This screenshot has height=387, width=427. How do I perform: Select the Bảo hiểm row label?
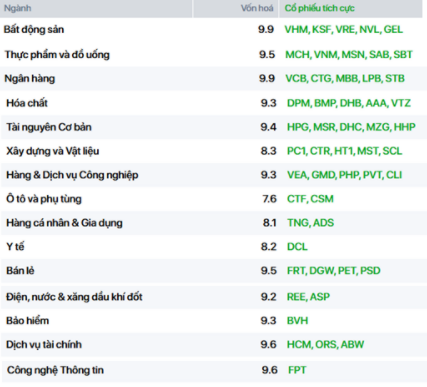pos(28,321)
